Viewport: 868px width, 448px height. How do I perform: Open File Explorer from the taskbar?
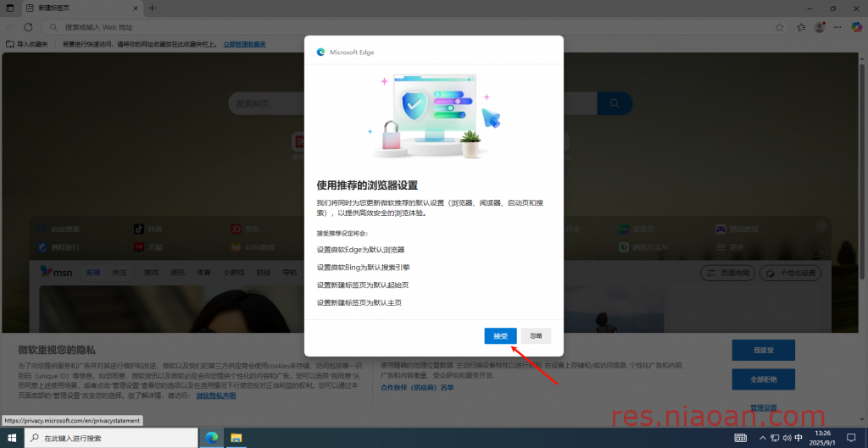pos(236,438)
